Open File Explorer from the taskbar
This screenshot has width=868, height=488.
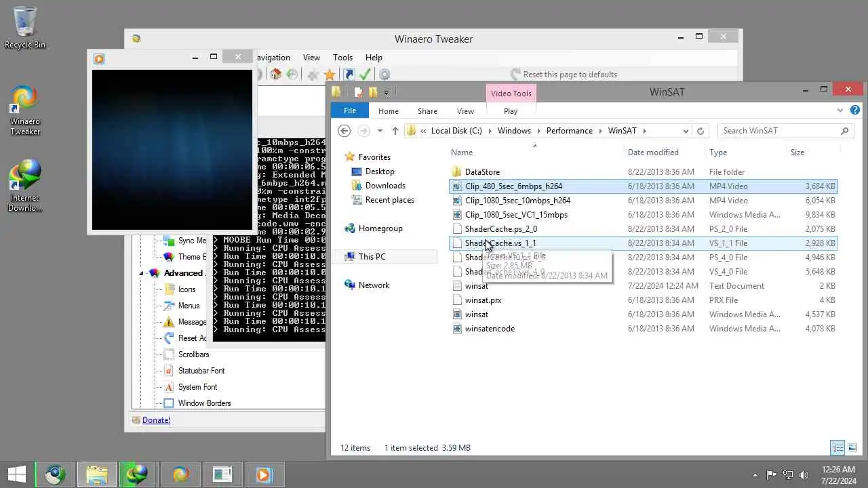click(96, 474)
